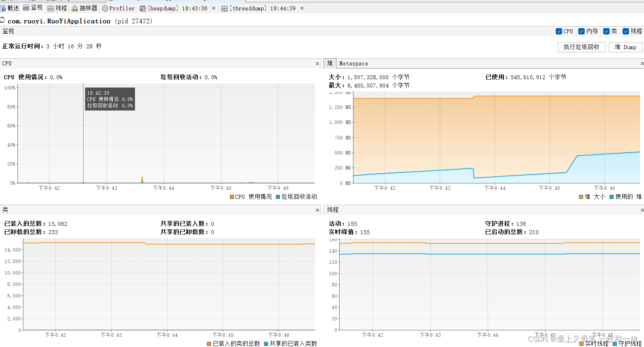Click used heap value 545,610,912
644x347 pixels.
pyautogui.click(x=528, y=77)
